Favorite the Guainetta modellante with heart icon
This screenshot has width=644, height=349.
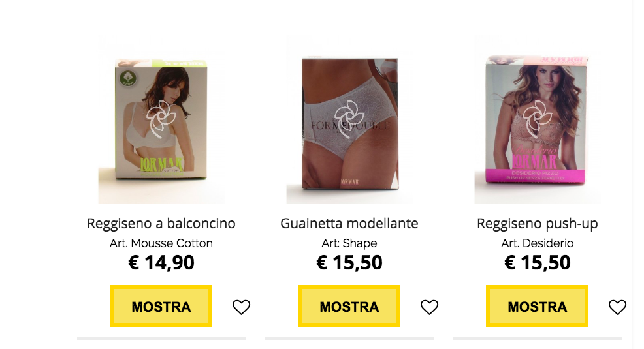tap(429, 307)
